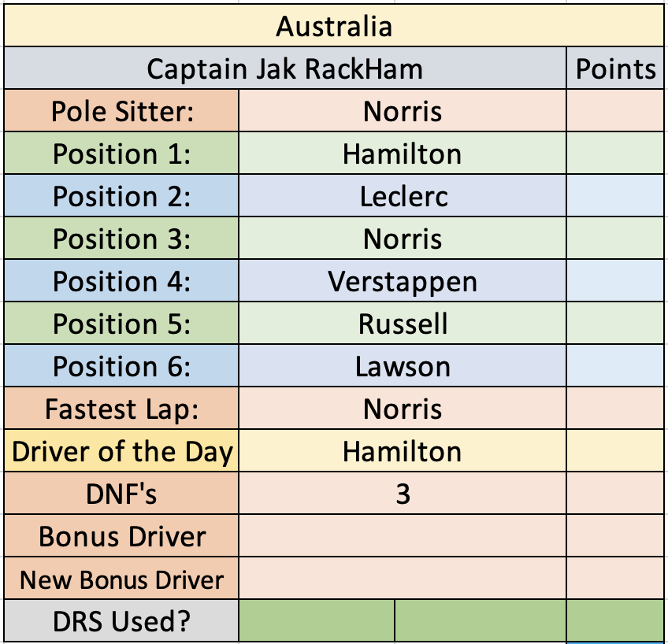The image size is (668, 644).
Task: Click the Lawson cell for Position 6
Action: pos(403,366)
